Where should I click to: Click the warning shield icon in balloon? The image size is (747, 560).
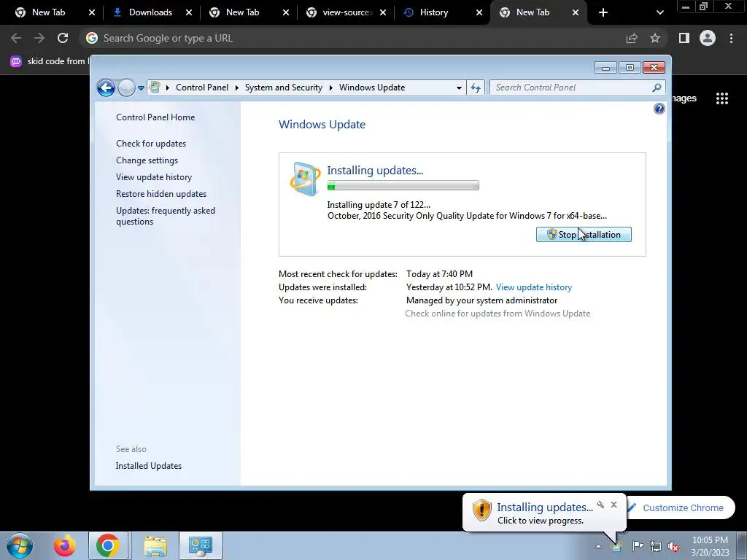pyautogui.click(x=481, y=510)
